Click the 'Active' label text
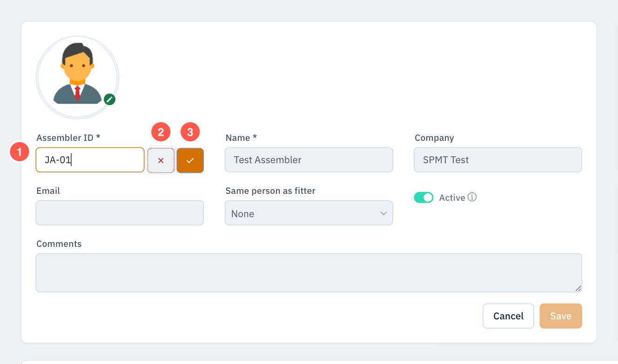618x364 pixels. [452, 198]
